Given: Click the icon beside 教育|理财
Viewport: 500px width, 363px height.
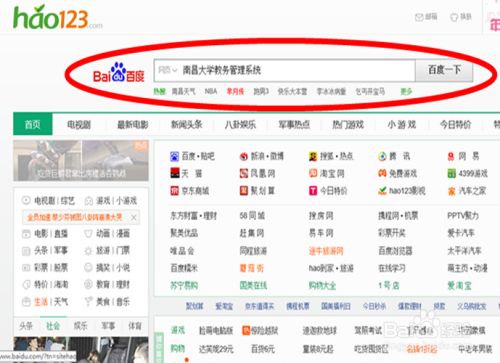Looking at the screenshot, I should pyautogui.click(x=88, y=284).
